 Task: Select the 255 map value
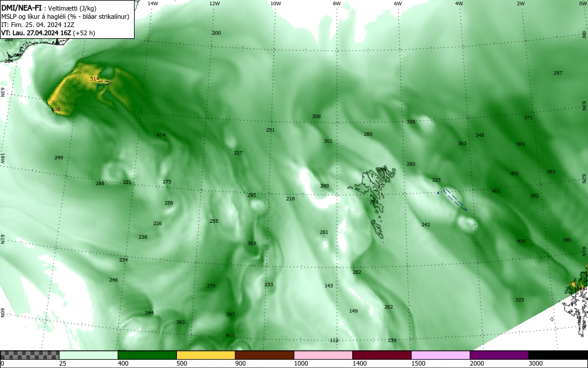tap(214, 221)
